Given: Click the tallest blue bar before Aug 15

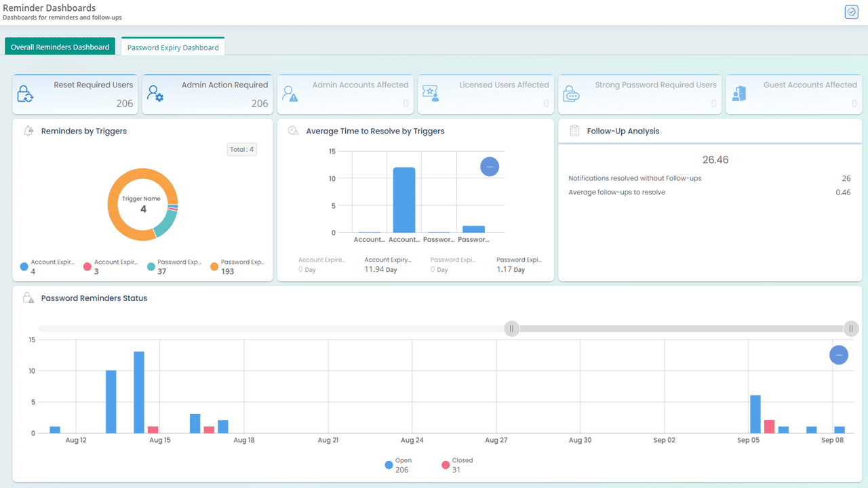Looking at the screenshot, I should point(139,392).
